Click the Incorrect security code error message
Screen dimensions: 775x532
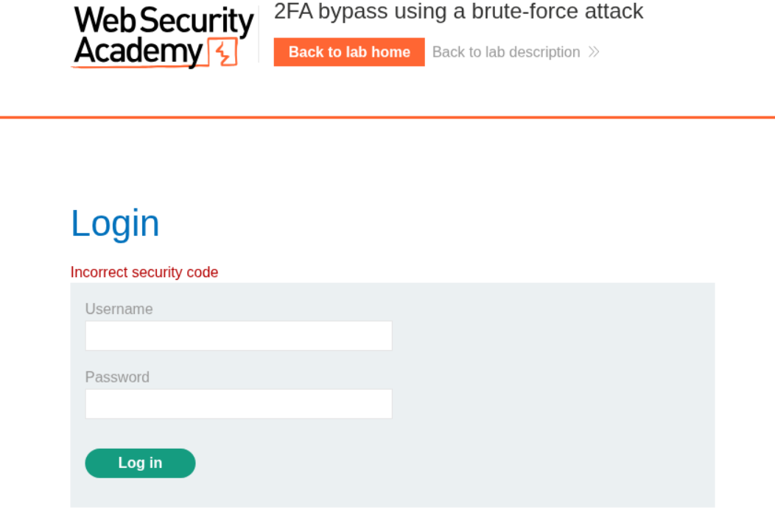tap(144, 273)
